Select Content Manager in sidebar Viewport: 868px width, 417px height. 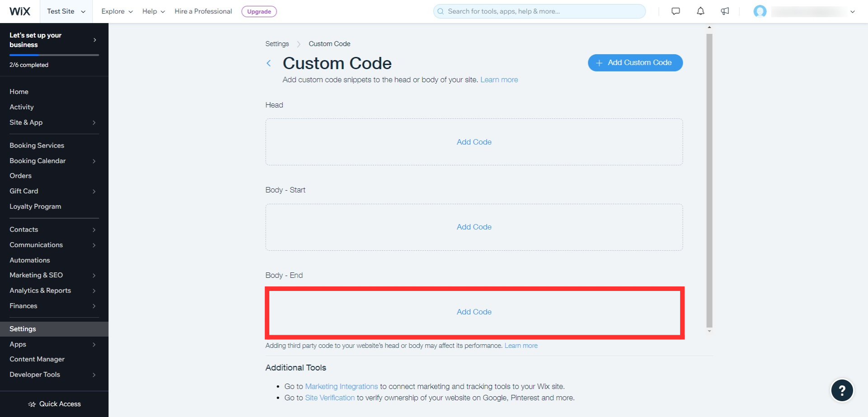pos(37,359)
